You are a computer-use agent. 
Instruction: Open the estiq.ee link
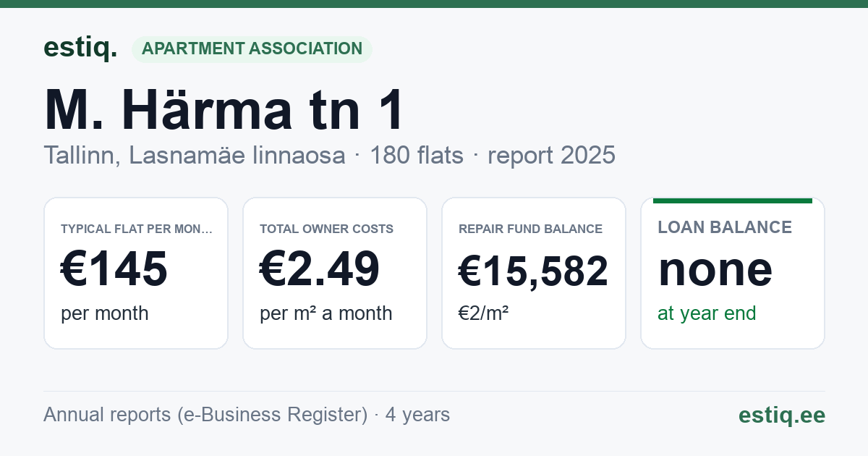point(782,415)
